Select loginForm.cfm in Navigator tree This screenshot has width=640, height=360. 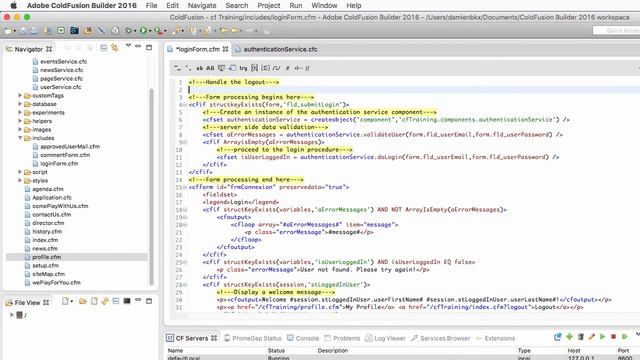point(59,164)
